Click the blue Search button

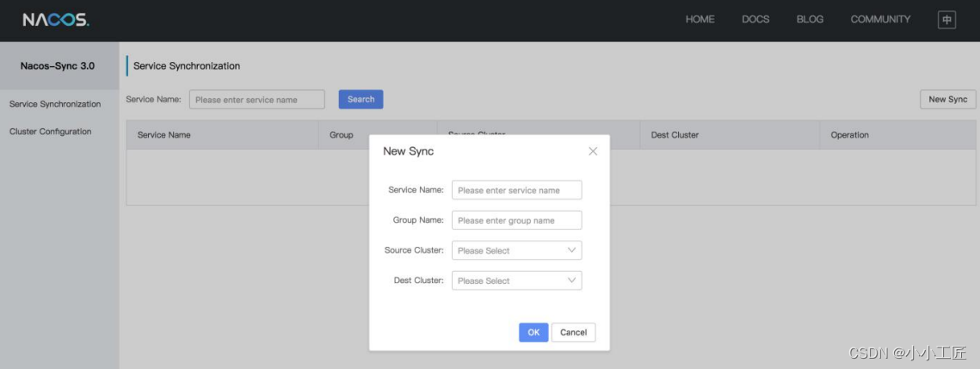click(361, 100)
